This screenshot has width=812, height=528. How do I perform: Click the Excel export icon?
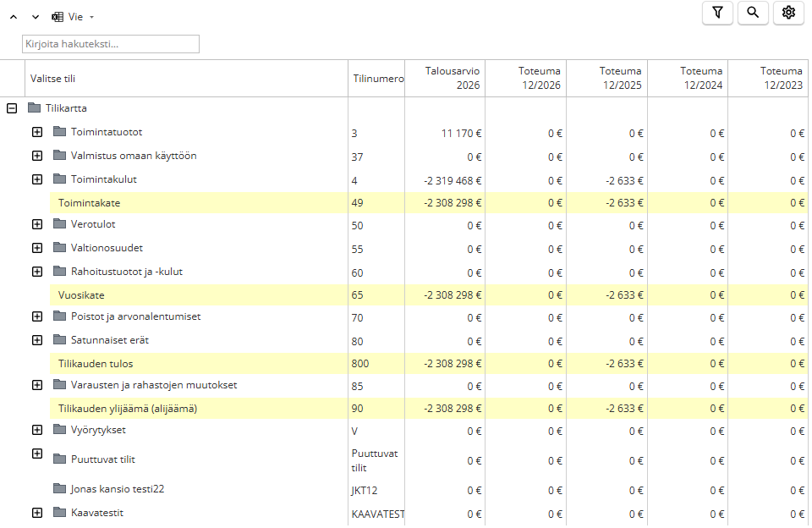58,17
